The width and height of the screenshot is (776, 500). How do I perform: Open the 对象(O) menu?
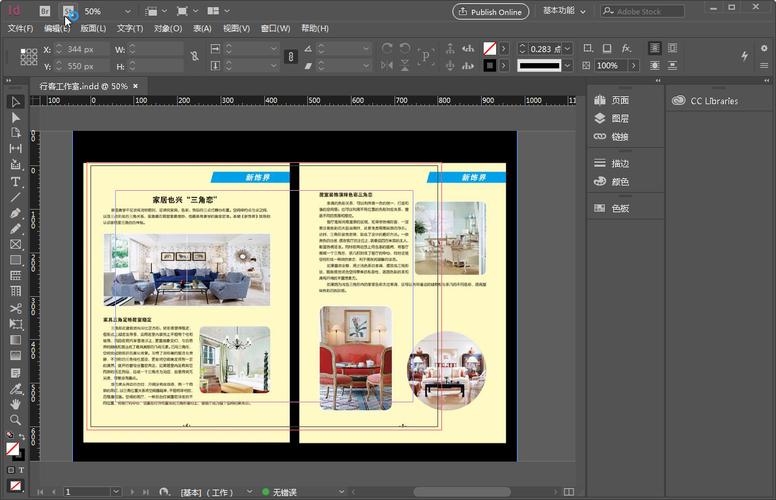coord(168,28)
